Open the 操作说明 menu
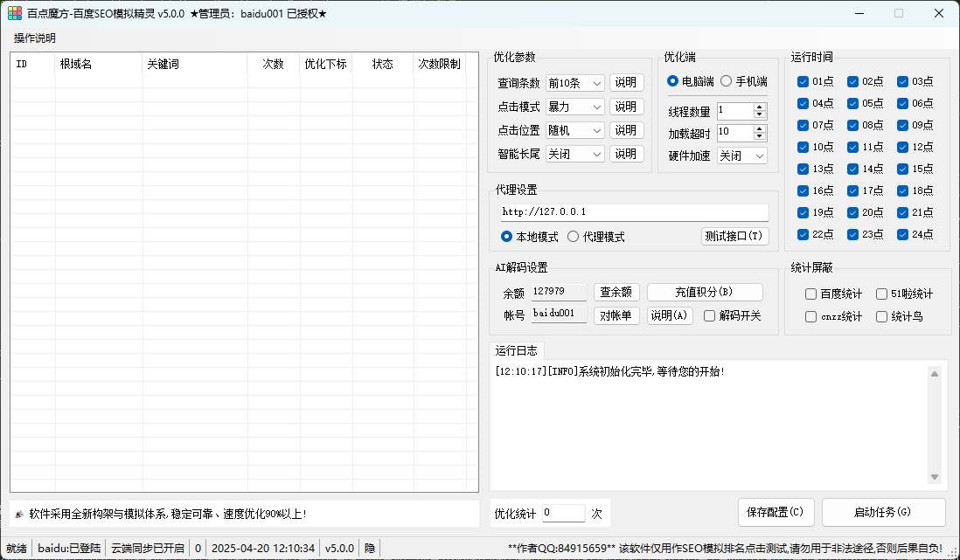The image size is (960, 560). (32, 38)
